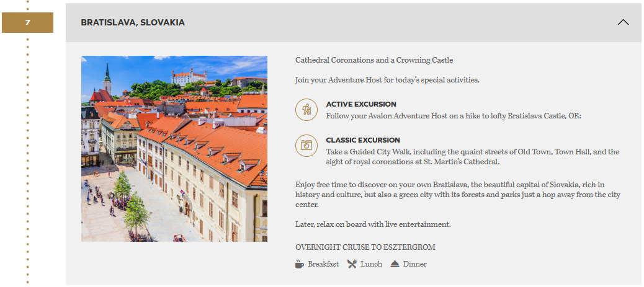The width and height of the screenshot is (644, 287).
Task: Click the Bratislava, Slovakia header title
Action: pyautogui.click(x=133, y=22)
